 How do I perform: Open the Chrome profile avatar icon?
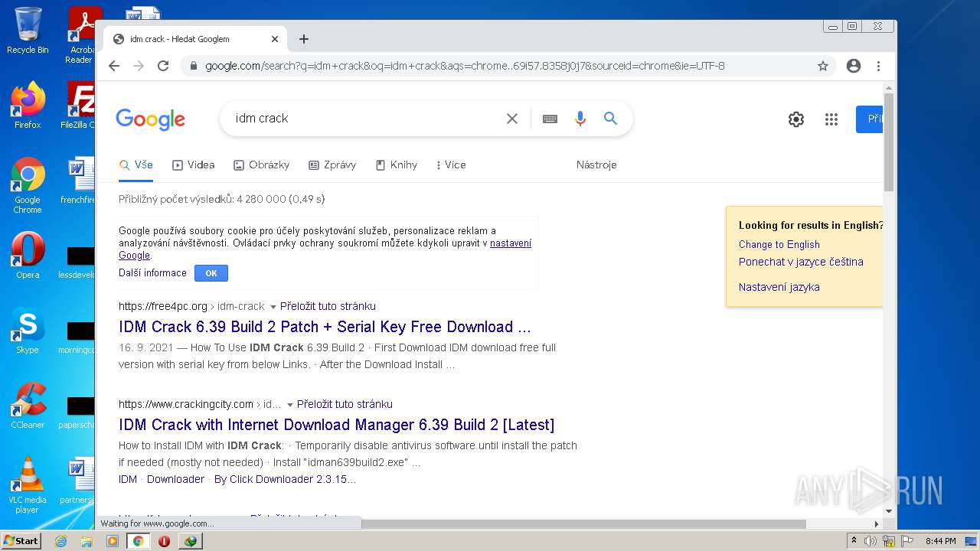pyautogui.click(x=854, y=66)
